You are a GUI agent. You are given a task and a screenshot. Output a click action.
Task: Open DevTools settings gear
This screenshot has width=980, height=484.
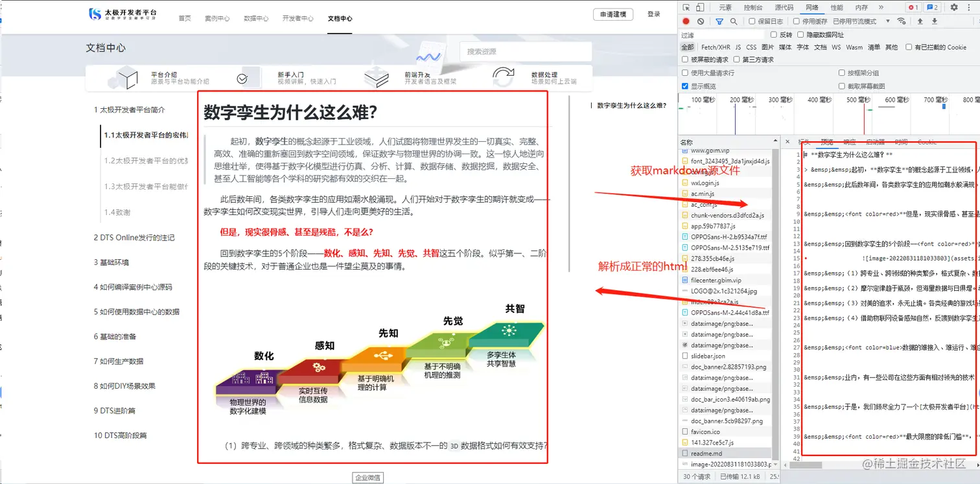click(x=954, y=8)
